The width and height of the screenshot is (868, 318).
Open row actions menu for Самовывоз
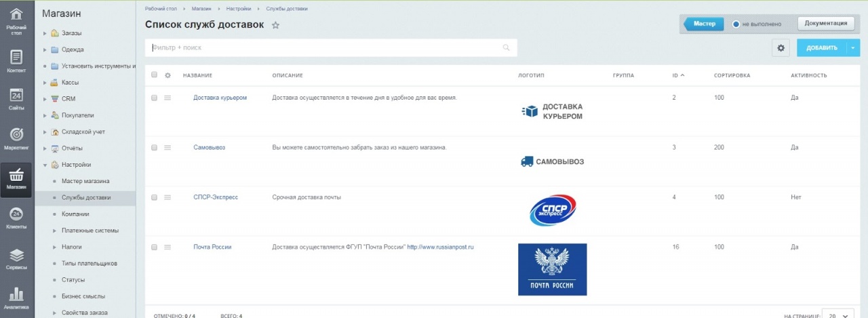click(167, 147)
